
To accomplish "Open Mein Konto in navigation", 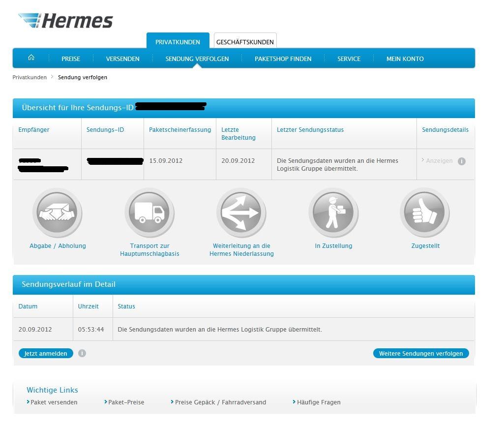I will pos(405,59).
